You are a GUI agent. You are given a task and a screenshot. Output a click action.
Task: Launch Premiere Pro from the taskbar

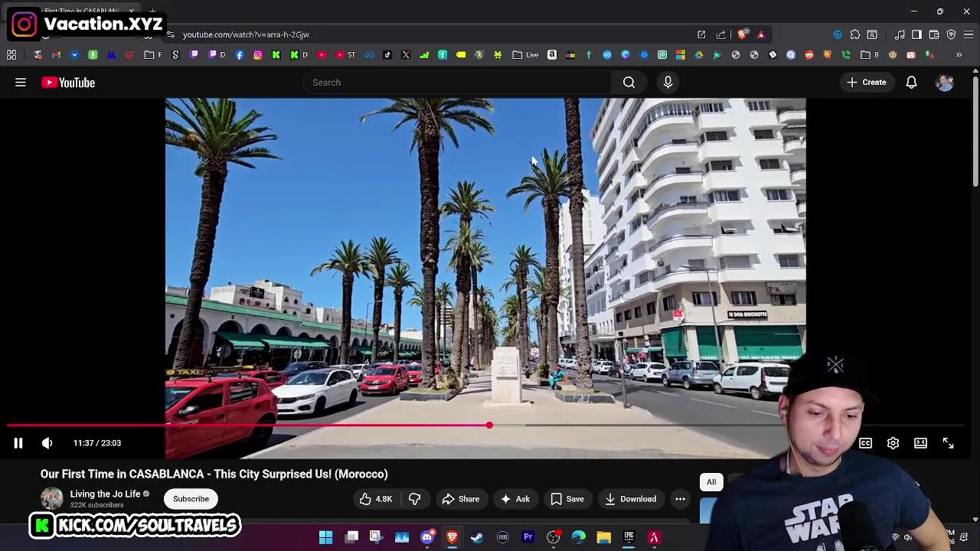point(528,537)
